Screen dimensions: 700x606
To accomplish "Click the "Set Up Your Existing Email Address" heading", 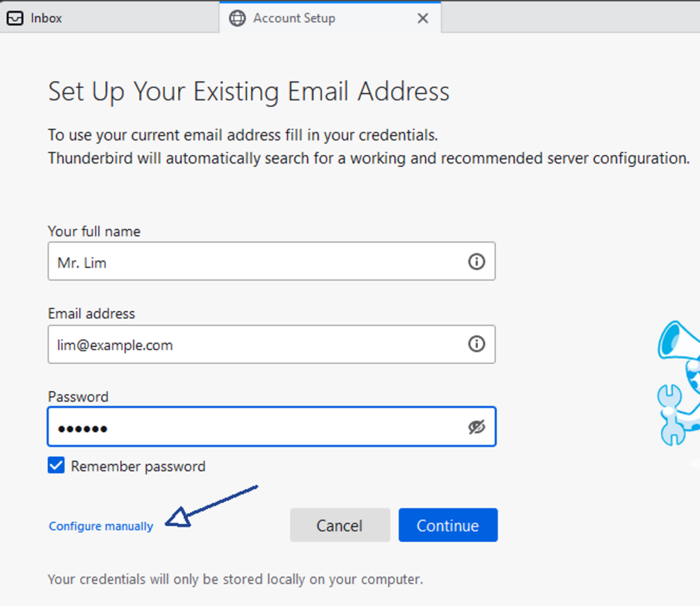I will [x=249, y=92].
